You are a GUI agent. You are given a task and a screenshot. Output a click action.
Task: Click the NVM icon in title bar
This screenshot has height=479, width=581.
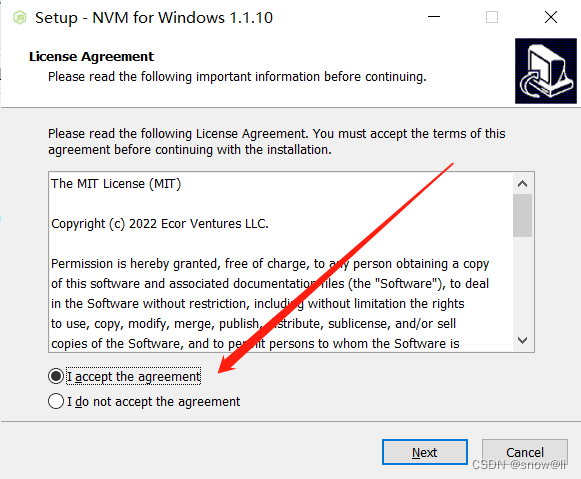pos(20,17)
